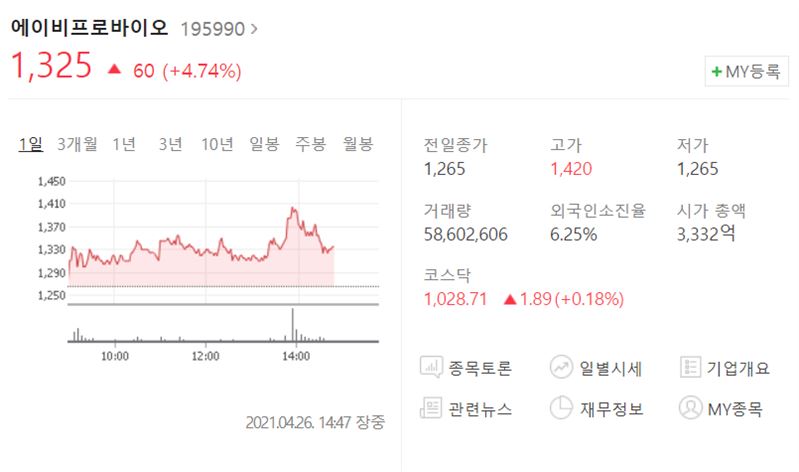Switch chart to 10년 period
Screen dimensions: 799x472
point(217,144)
